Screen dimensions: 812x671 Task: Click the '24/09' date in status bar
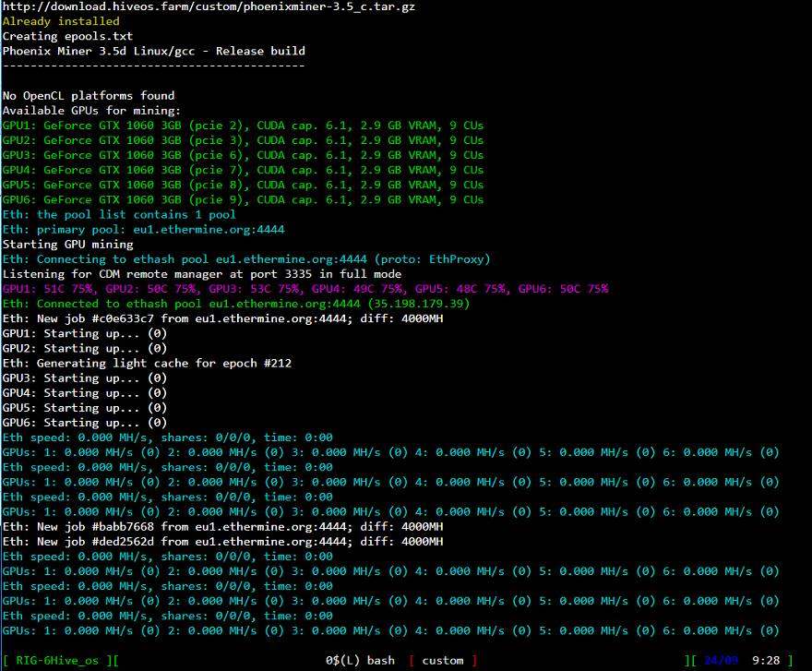tap(721, 661)
